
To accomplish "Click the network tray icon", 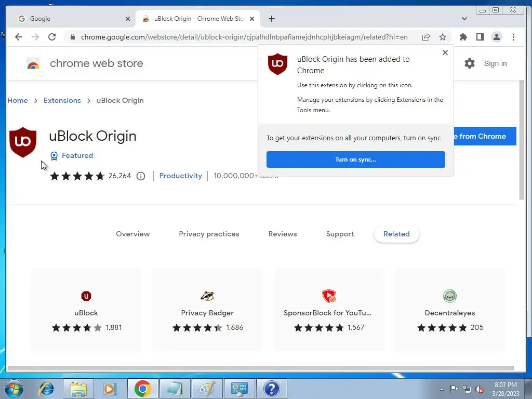I will [467, 389].
